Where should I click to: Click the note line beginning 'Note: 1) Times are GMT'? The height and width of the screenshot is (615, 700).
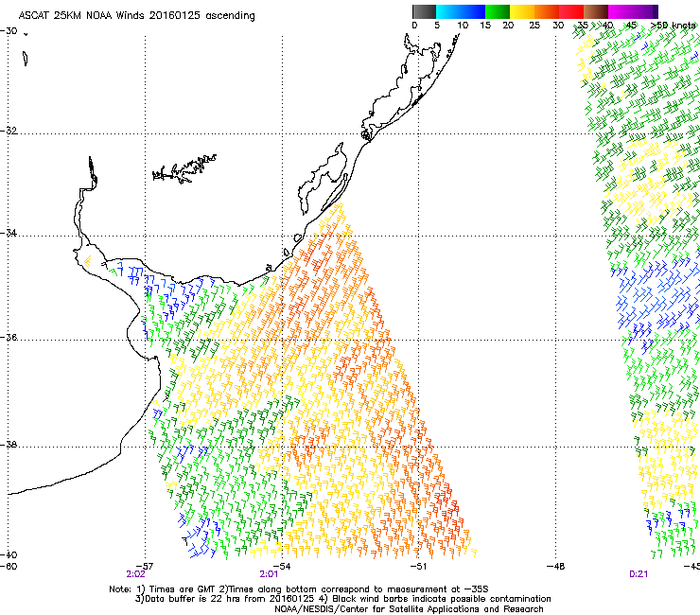pos(299,589)
